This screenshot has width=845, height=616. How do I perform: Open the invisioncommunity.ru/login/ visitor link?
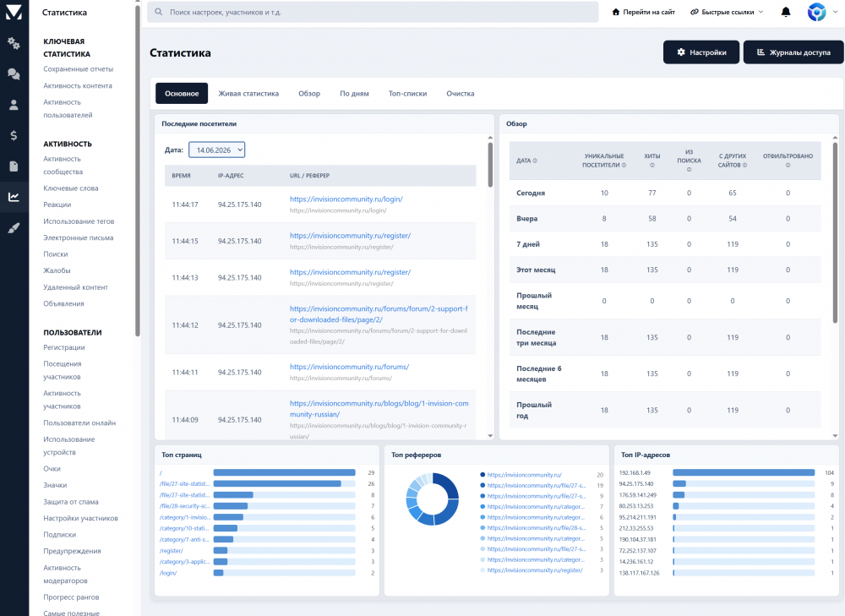(346, 199)
